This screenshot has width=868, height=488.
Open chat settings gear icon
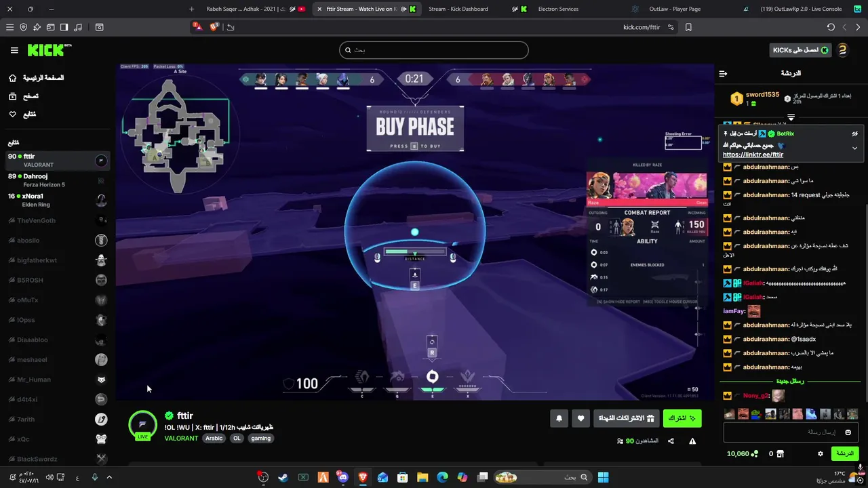[821, 453]
